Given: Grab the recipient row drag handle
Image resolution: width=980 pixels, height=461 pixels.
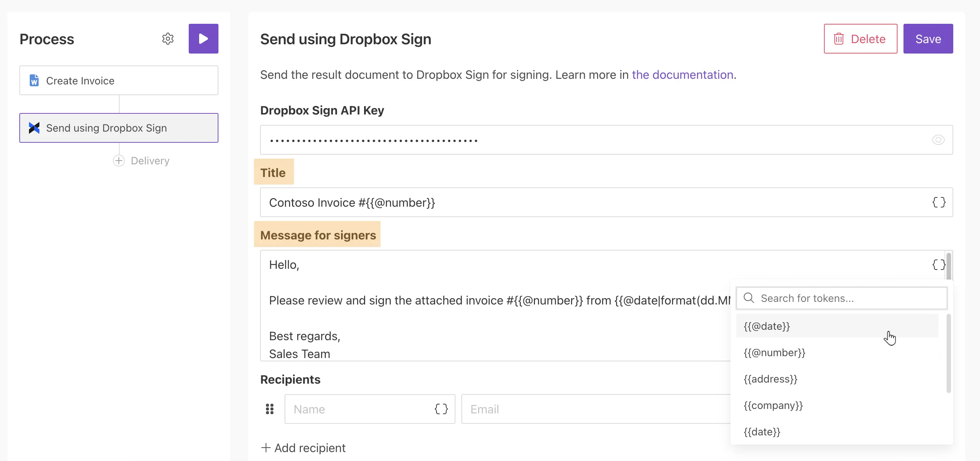Looking at the screenshot, I should point(270,409).
